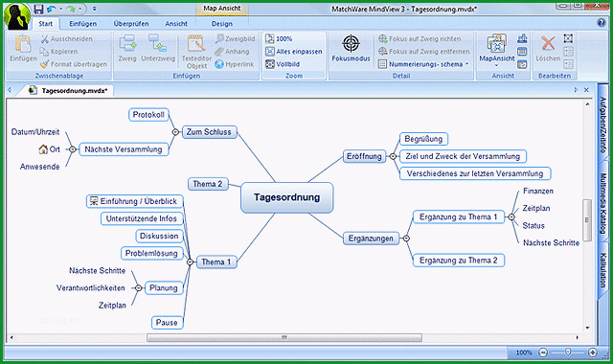Switch to the Einfügen ribbon tab
Image resolution: width=613 pixels, height=364 pixels.
click(x=83, y=24)
